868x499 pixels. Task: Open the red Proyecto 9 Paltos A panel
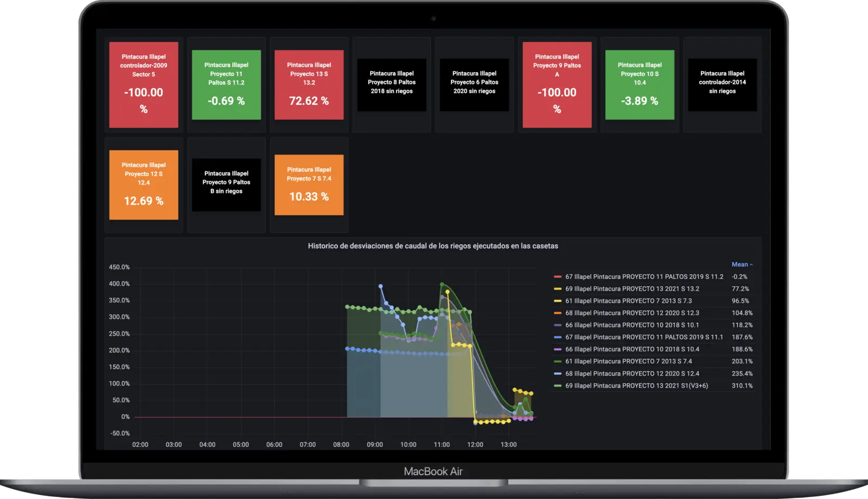[x=557, y=85]
